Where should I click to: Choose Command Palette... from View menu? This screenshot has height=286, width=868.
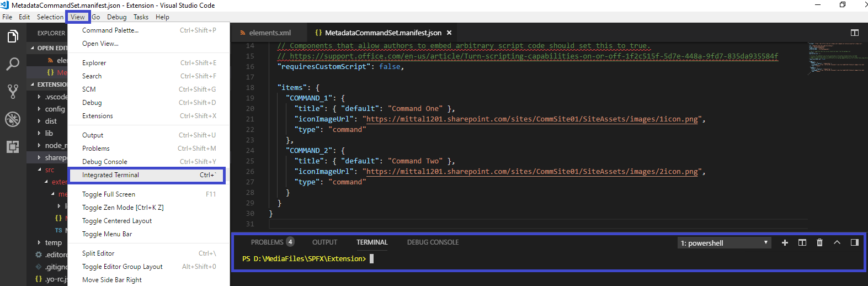click(148, 30)
